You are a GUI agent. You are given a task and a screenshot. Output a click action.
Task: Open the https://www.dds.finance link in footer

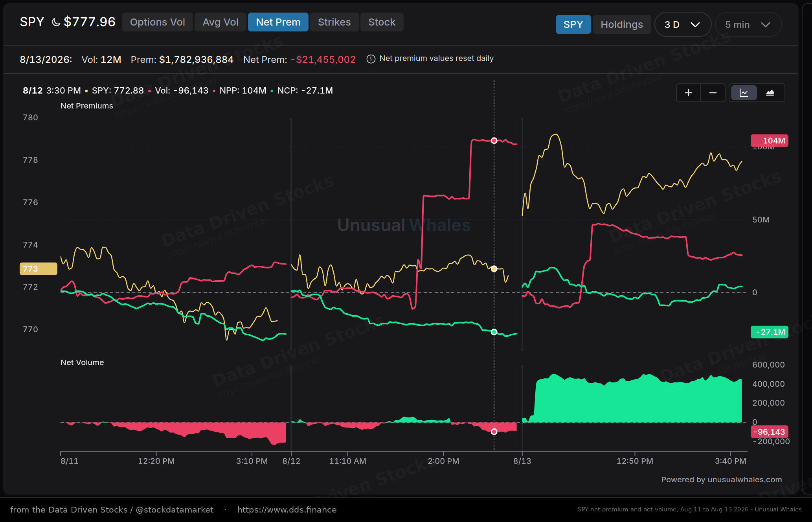(287, 510)
